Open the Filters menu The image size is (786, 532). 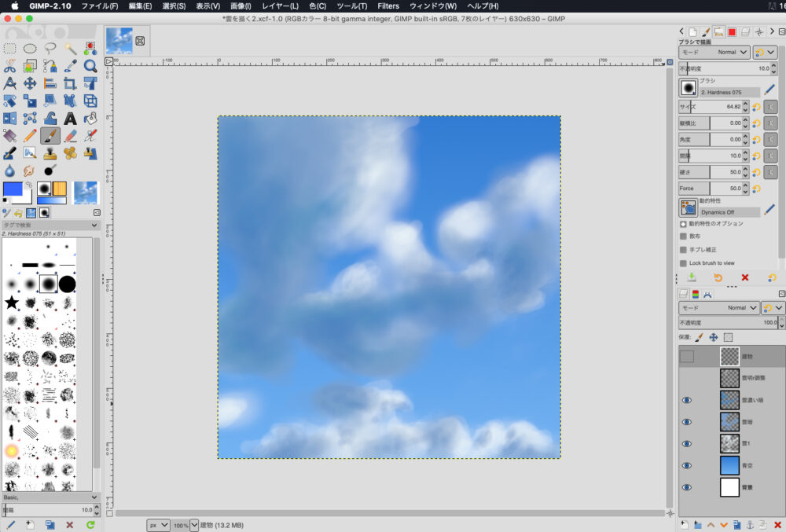click(x=388, y=6)
